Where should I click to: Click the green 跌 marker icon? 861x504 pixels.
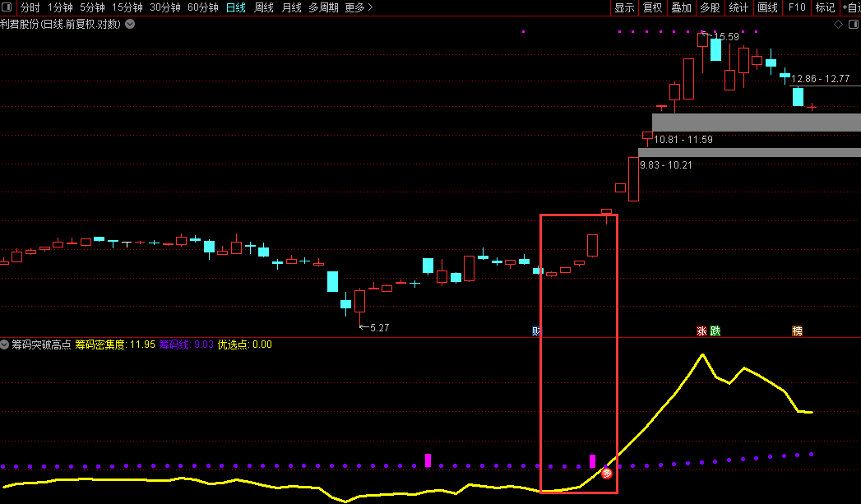coord(715,331)
